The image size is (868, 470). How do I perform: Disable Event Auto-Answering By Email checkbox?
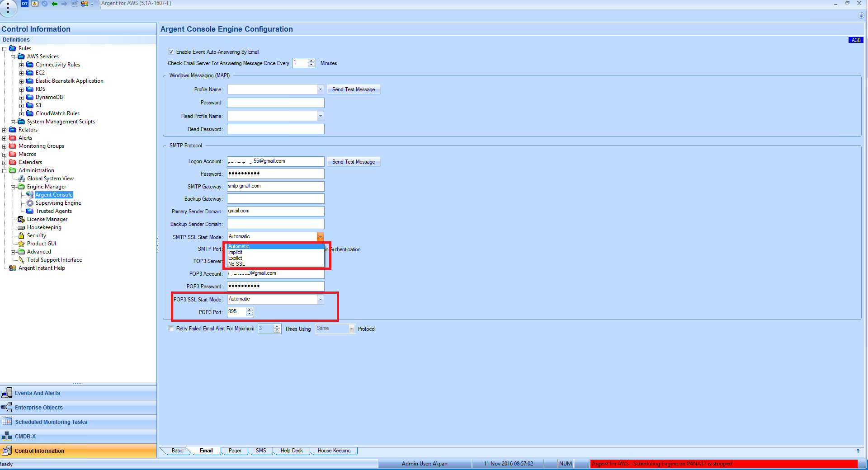pyautogui.click(x=171, y=52)
